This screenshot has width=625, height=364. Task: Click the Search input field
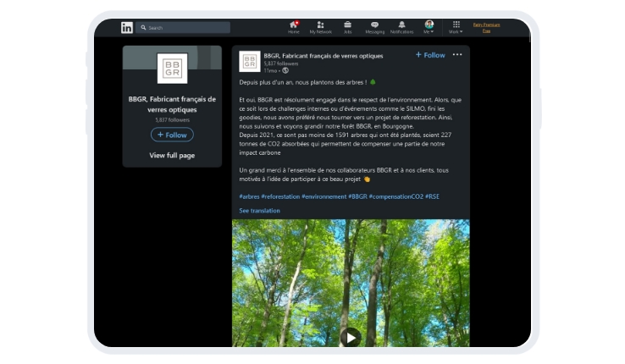pos(183,27)
